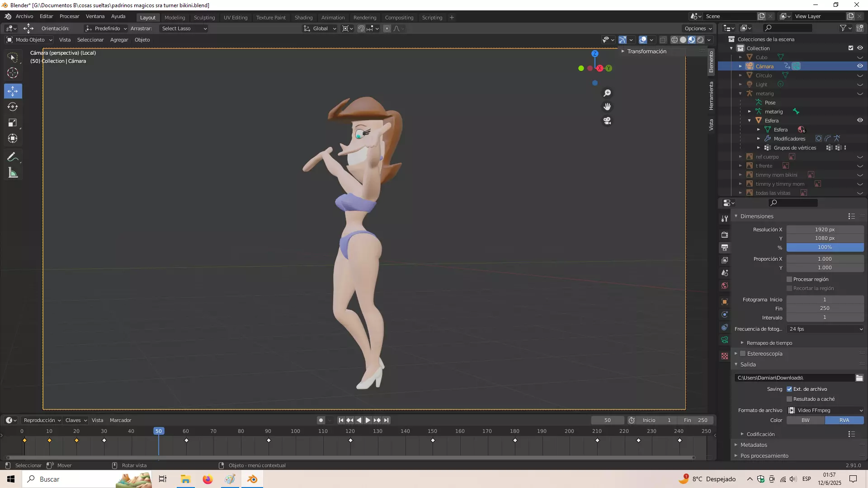Play the animation forward
This screenshot has height=488, width=868.
pyautogui.click(x=368, y=420)
